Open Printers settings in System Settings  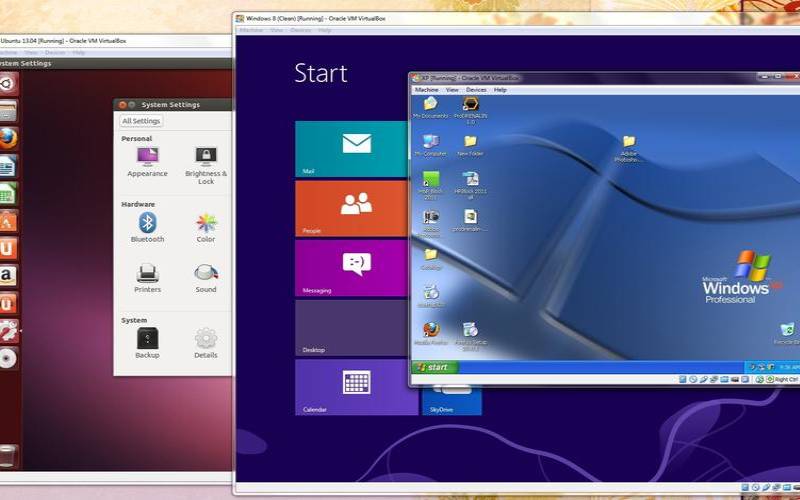pyautogui.click(x=147, y=278)
